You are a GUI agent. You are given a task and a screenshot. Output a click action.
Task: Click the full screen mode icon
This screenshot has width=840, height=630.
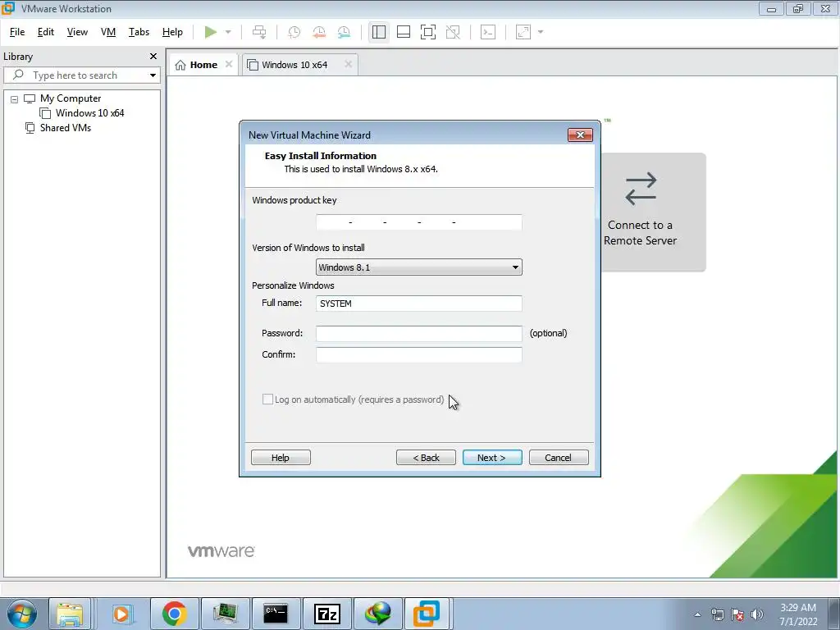[428, 32]
